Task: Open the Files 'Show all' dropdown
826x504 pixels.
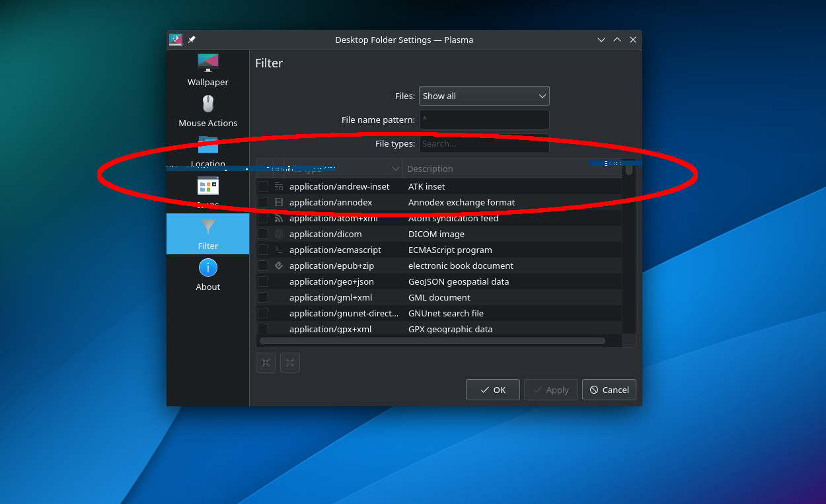Action: tap(484, 96)
